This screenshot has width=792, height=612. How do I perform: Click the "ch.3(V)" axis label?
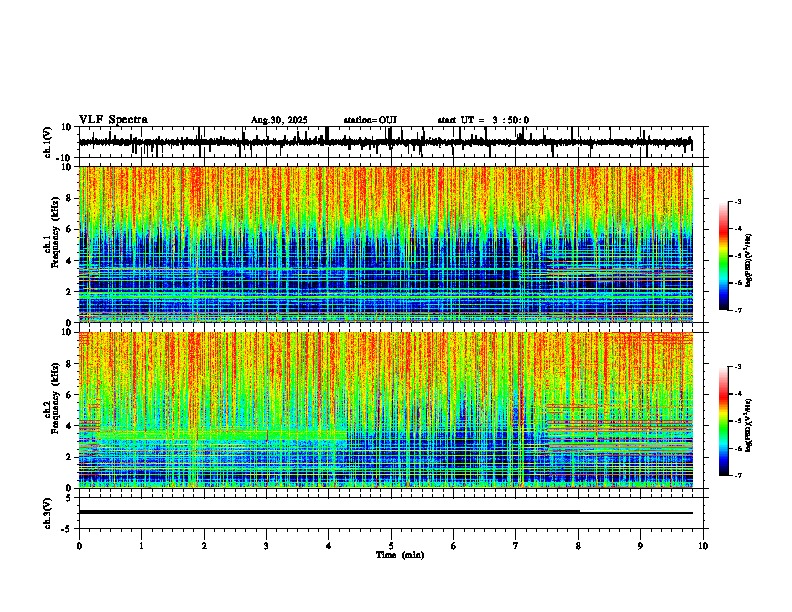point(49,513)
